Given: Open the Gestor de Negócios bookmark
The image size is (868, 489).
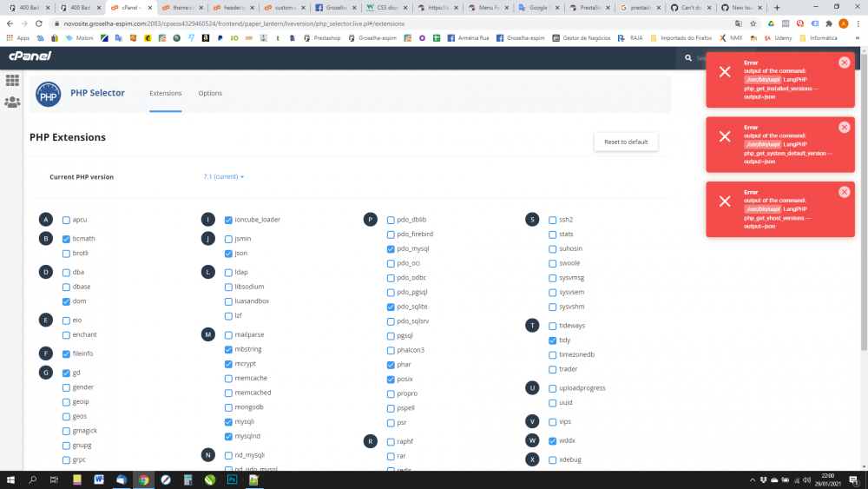Looking at the screenshot, I should (x=582, y=38).
